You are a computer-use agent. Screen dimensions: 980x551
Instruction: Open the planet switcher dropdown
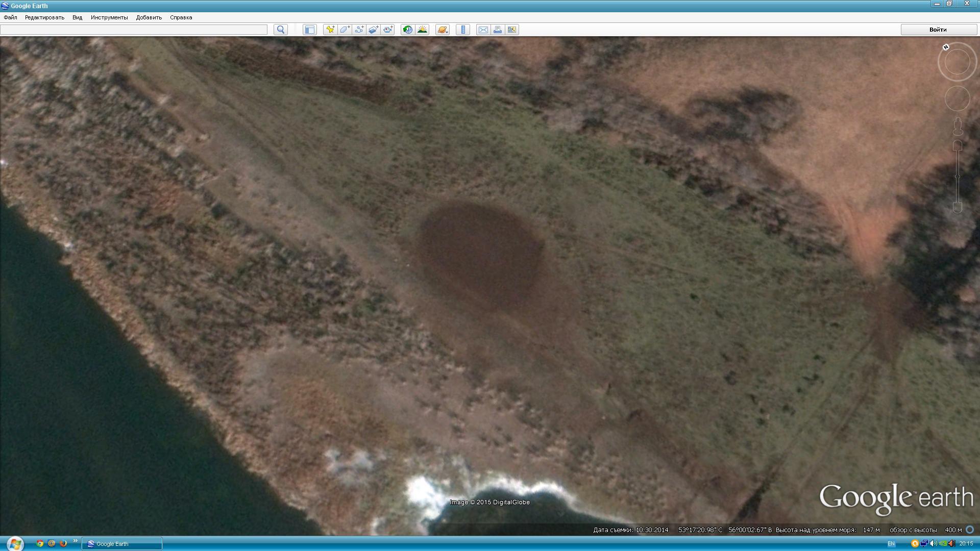coord(443,30)
